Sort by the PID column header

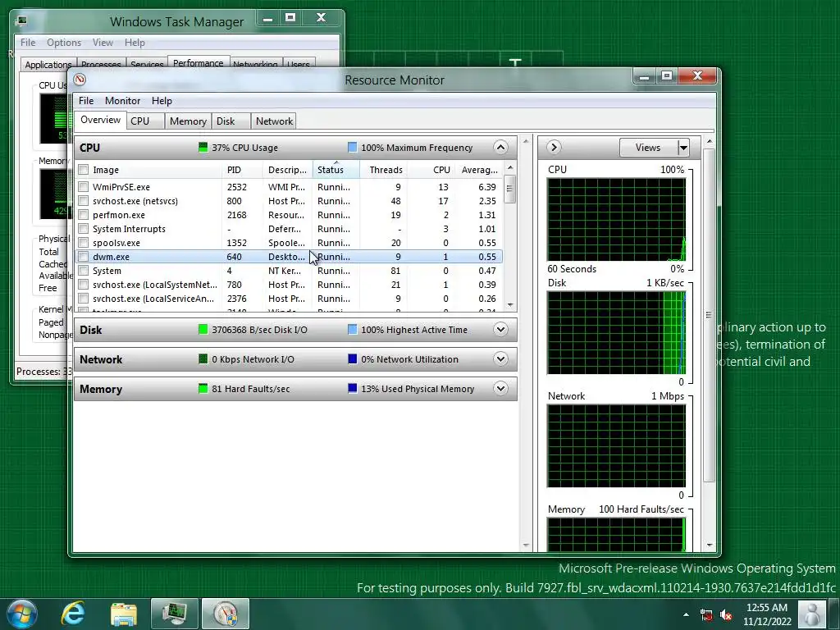click(242, 170)
